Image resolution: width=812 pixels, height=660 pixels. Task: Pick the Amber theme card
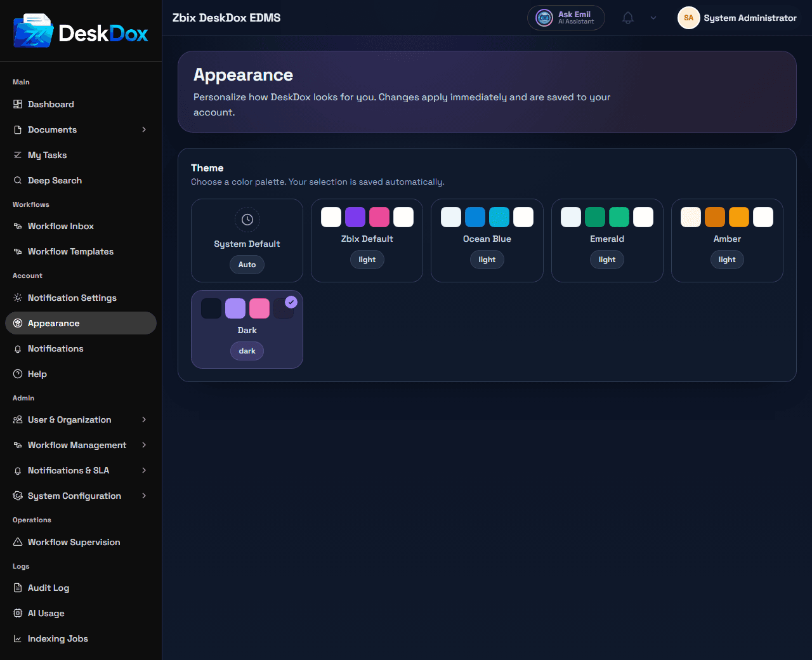click(x=727, y=241)
